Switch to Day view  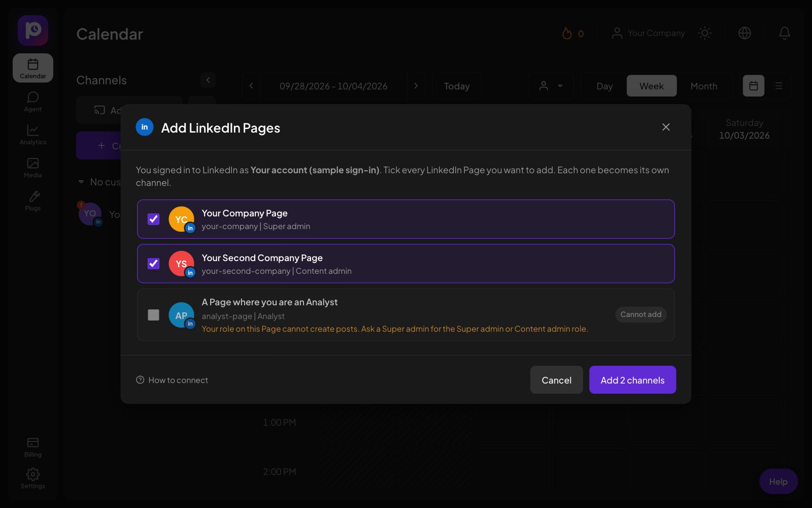(604, 86)
